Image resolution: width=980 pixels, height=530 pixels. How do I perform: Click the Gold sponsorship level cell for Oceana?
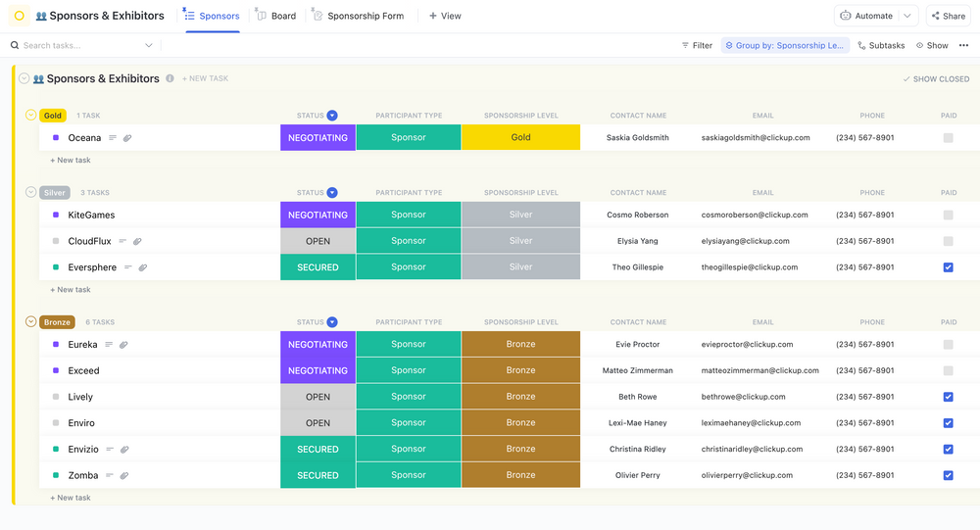tap(520, 138)
